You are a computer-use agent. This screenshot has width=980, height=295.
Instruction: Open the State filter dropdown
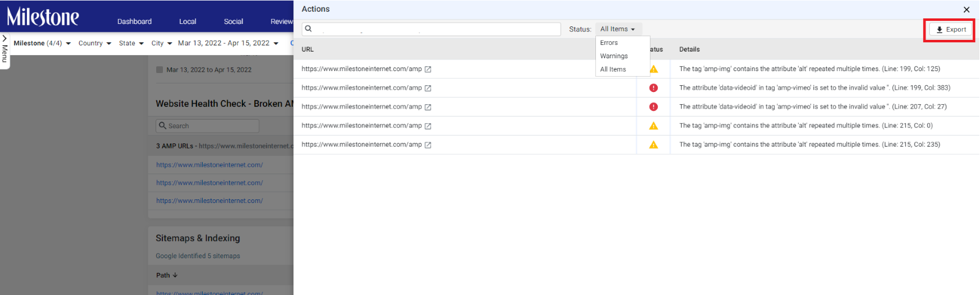coord(131,44)
